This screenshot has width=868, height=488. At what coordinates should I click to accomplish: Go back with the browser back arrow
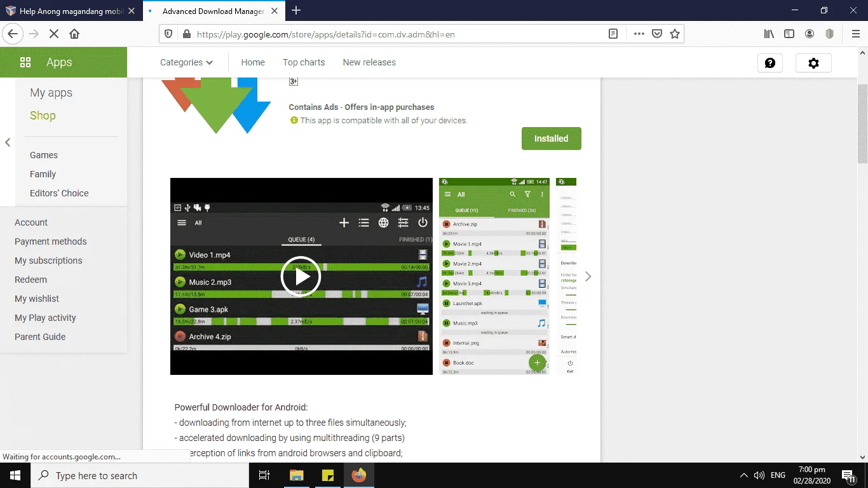point(13,34)
